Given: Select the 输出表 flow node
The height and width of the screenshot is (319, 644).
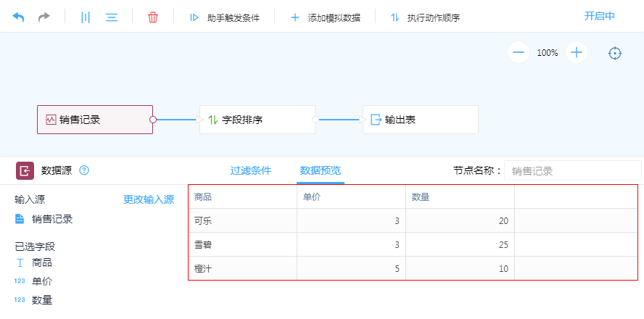Looking at the screenshot, I should 420,120.
